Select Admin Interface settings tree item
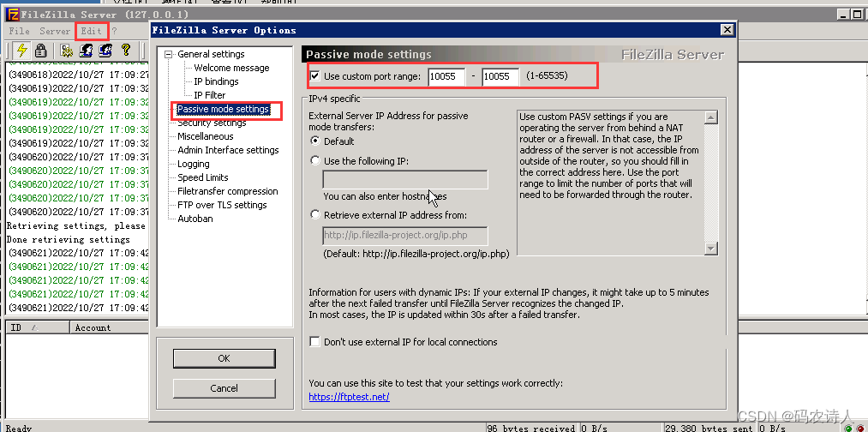The image size is (868, 432). [x=228, y=150]
